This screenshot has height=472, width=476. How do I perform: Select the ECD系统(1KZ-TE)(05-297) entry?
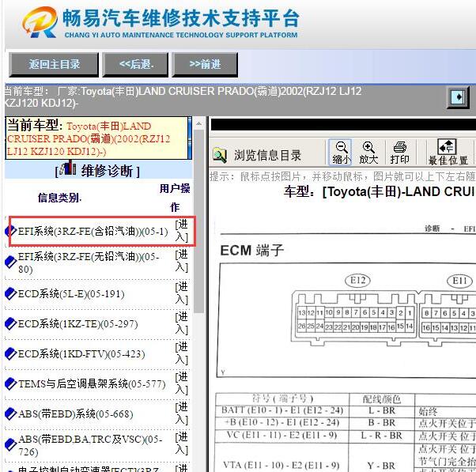[77, 324]
